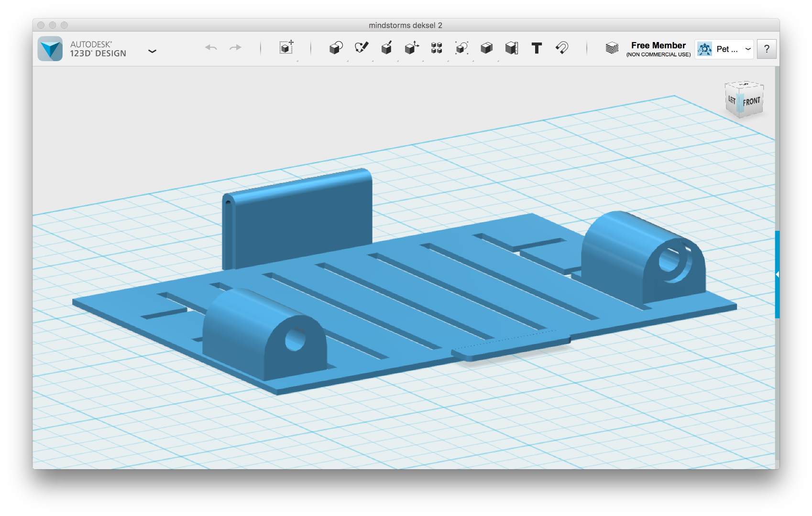Open the application menu dropdown arrow
This screenshot has height=516, width=812.
point(152,51)
